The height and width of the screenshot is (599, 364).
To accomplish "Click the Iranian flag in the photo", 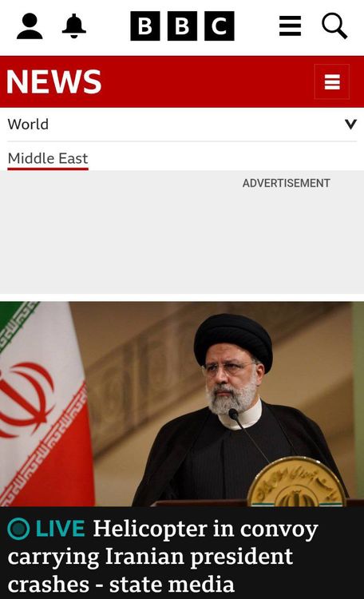I will pyautogui.click(x=44, y=404).
